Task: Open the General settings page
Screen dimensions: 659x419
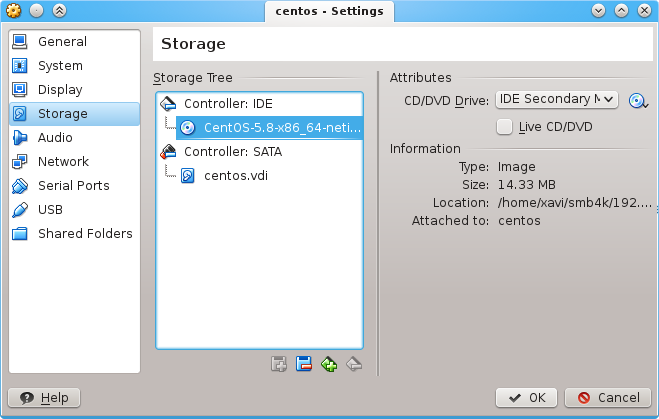Action: tap(74, 42)
